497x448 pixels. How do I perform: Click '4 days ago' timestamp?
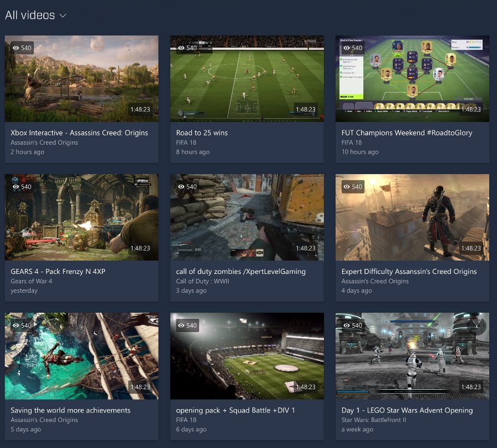tap(357, 291)
